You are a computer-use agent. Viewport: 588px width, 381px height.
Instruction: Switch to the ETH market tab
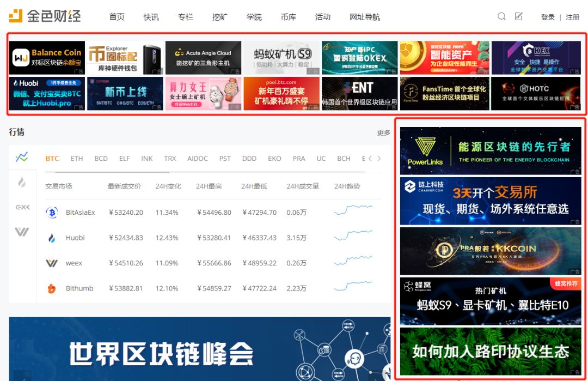(76, 158)
